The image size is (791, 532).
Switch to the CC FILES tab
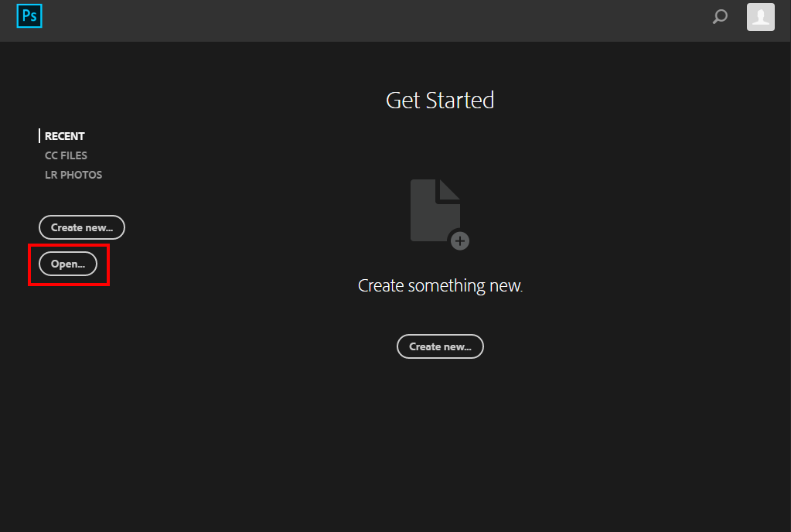66,155
